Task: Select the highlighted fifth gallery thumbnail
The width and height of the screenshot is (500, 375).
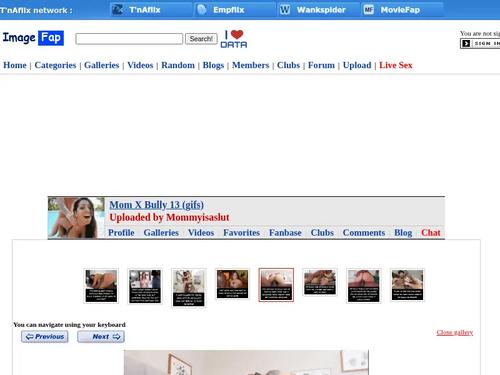Action: (276, 285)
